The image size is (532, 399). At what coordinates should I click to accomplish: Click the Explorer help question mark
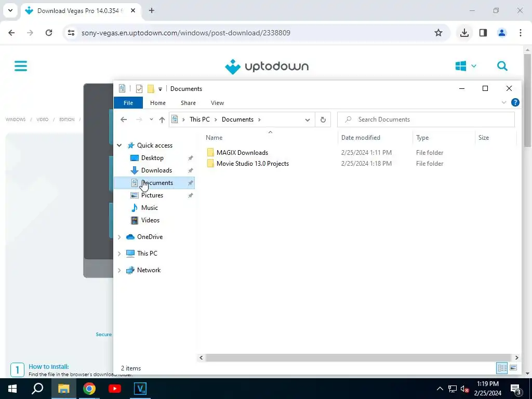point(515,102)
